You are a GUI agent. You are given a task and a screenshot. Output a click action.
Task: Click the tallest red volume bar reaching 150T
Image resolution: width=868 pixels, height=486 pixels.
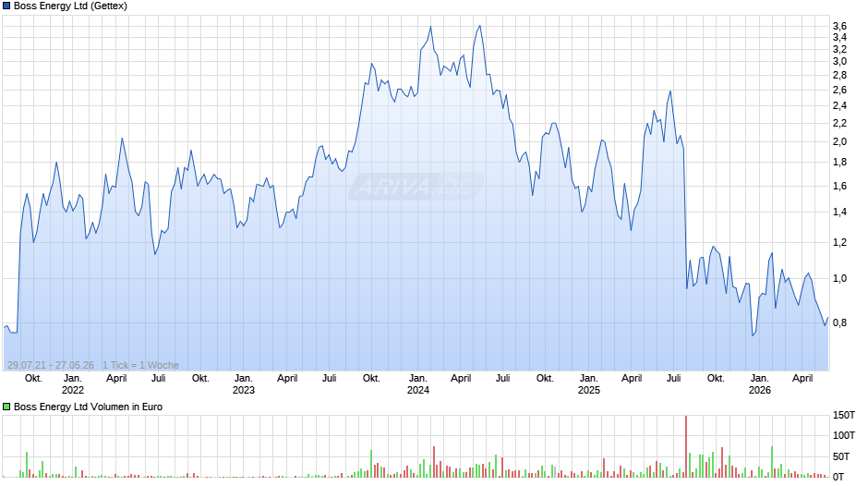click(686, 446)
